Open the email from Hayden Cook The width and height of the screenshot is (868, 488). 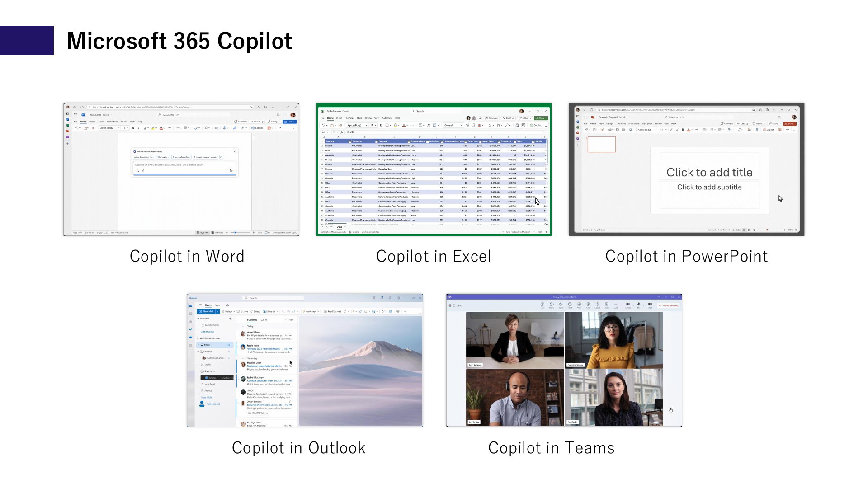pyautogui.click(x=267, y=367)
